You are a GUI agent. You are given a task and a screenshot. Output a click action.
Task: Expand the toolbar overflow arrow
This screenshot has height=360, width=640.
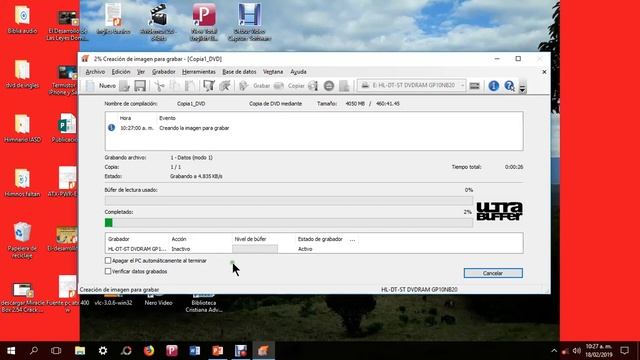tap(522, 87)
